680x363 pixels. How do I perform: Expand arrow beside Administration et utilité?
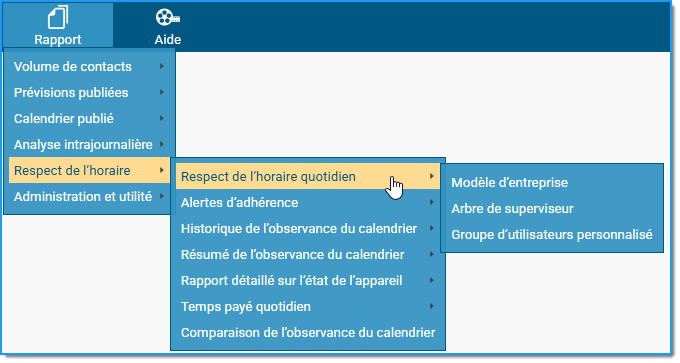click(162, 196)
